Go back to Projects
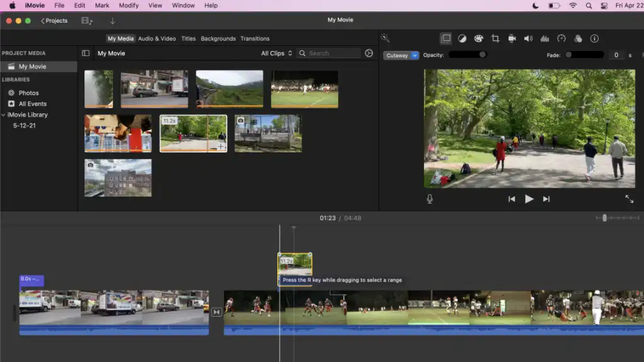Viewport: 644px width, 362px height. pos(54,21)
